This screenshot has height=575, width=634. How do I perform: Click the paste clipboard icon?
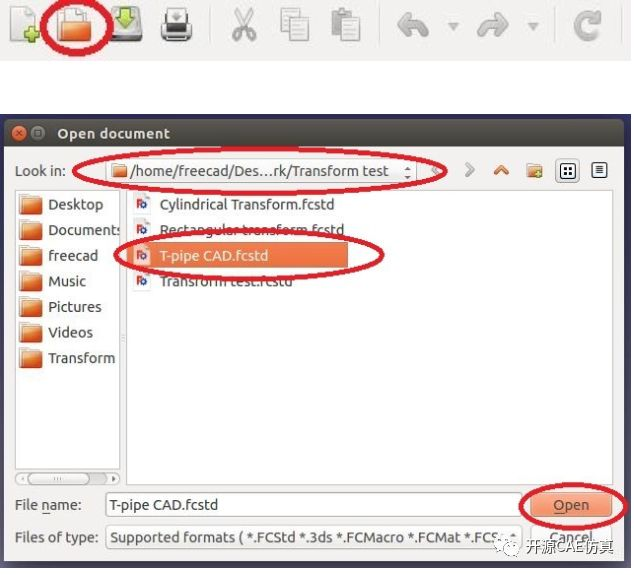(345, 25)
